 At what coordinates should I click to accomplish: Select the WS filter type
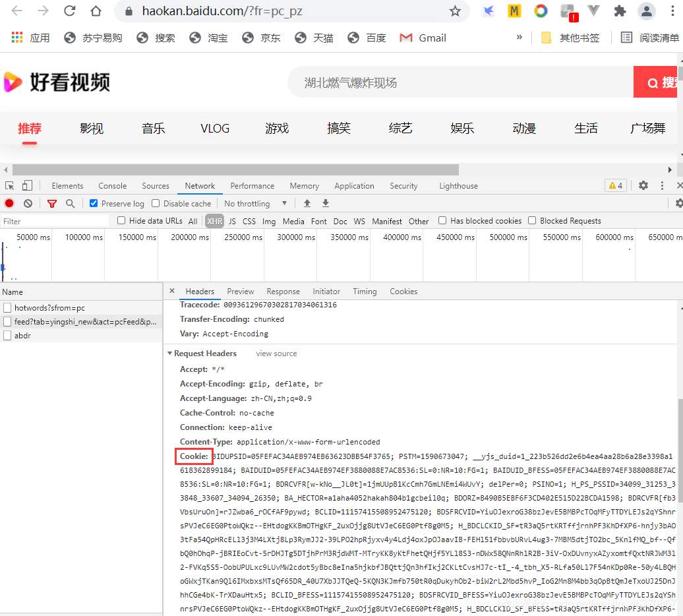[359, 222]
